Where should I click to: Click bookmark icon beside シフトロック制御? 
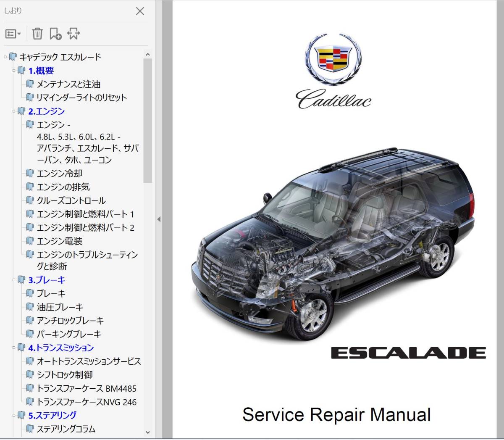(x=30, y=374)
